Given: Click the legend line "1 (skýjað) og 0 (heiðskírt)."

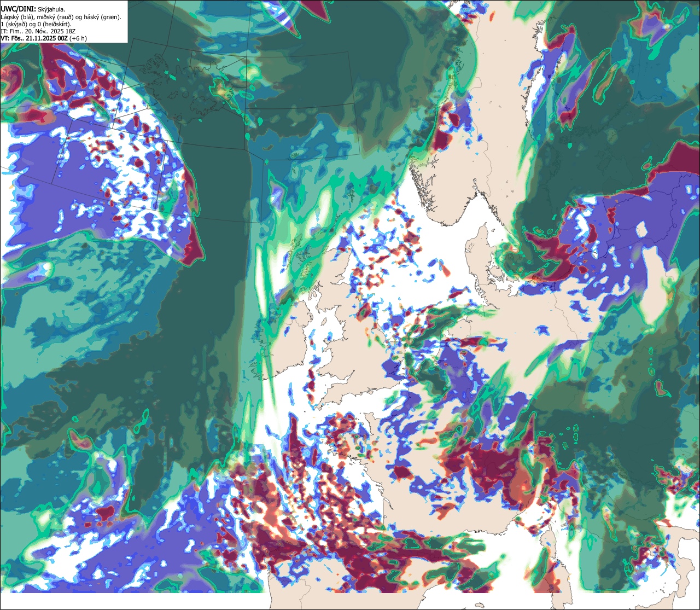Looking at the screenshot, I should pos(36,24).
